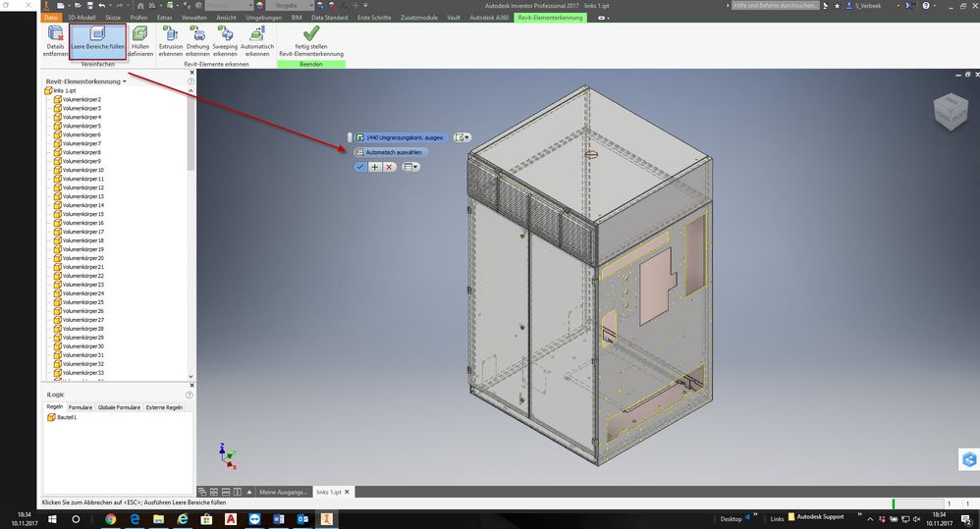The image size is (980, 529).
Task: Click the Open file icon in quick access toolbar
Action: (79, 6)
